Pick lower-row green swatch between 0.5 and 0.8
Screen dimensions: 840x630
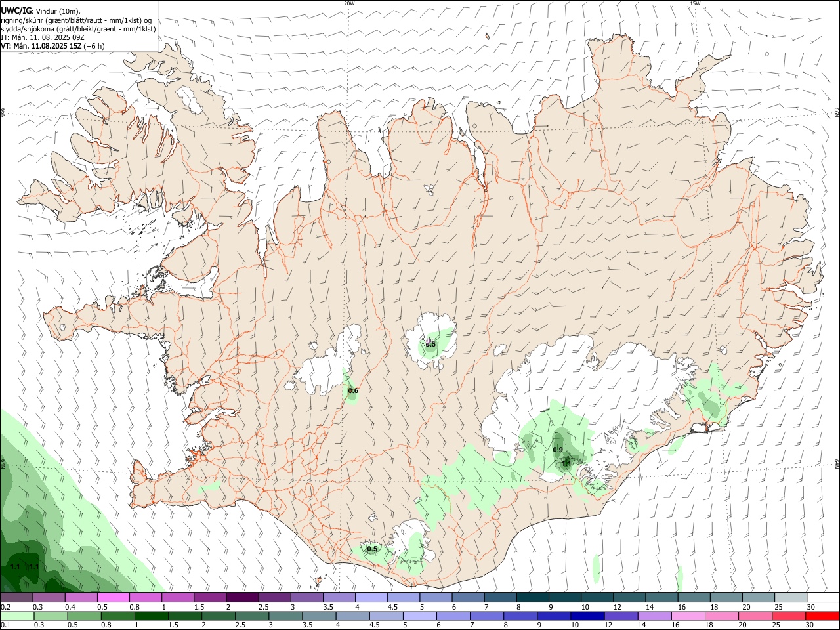click(x=84, y=616)
